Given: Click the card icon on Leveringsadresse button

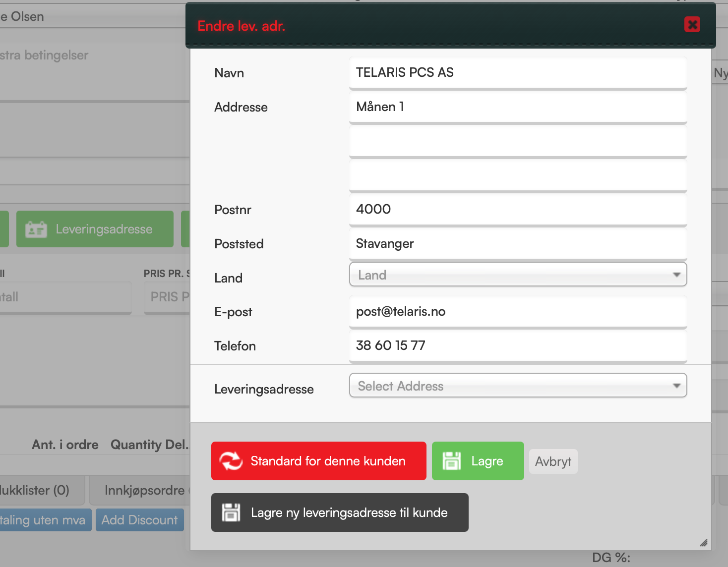Looking at the screenshot, I should [36, 229].
